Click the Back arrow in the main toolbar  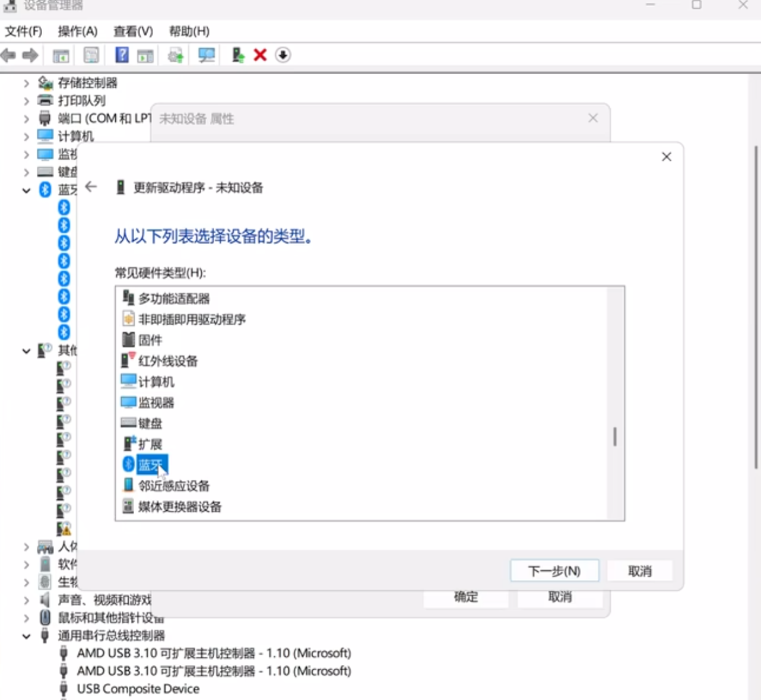[9, 55]
